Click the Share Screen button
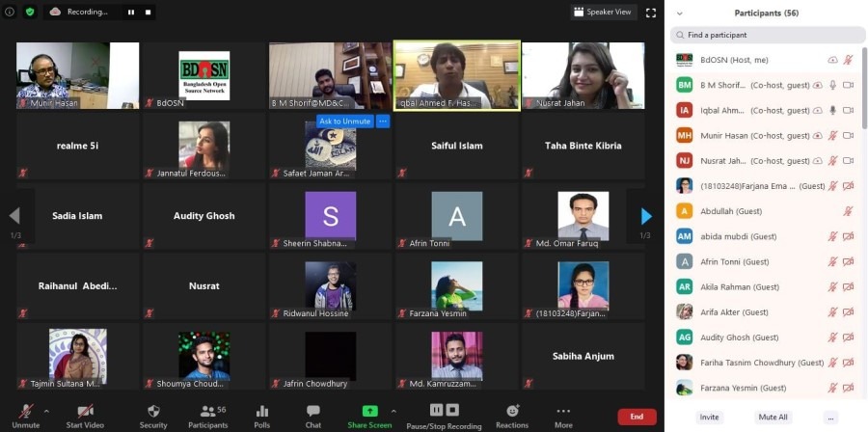The image size is (868, 432). (369, 415)
